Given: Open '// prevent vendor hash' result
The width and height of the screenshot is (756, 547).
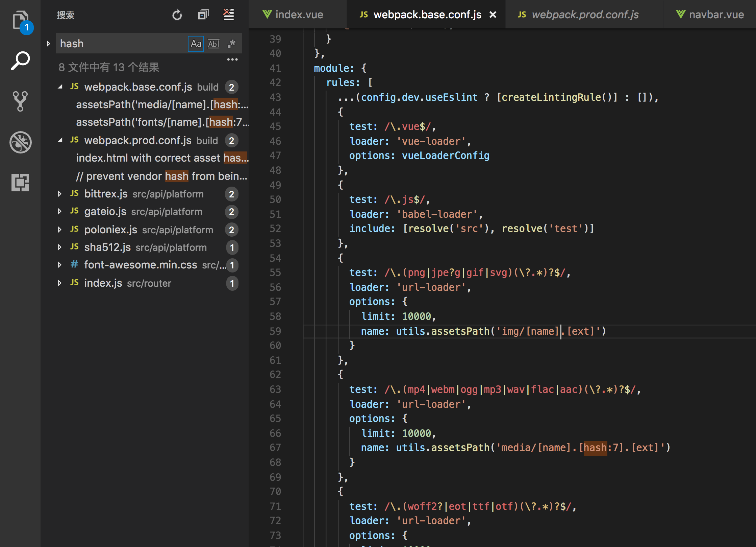Looking at the screenshot, I should coord(162,176).
